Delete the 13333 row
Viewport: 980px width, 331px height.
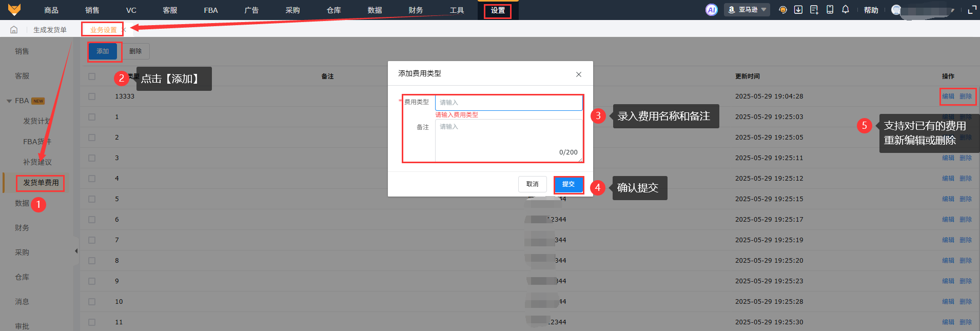click(966, 96)
